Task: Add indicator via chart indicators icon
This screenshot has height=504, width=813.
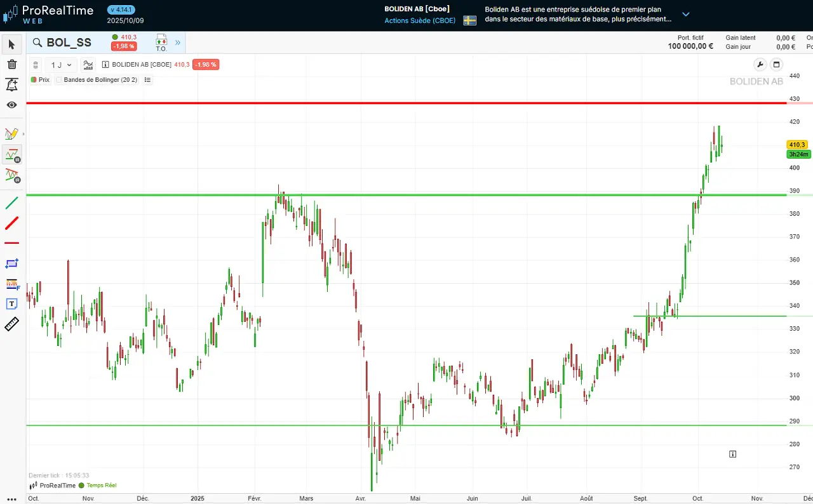Action: coord(88,65)
